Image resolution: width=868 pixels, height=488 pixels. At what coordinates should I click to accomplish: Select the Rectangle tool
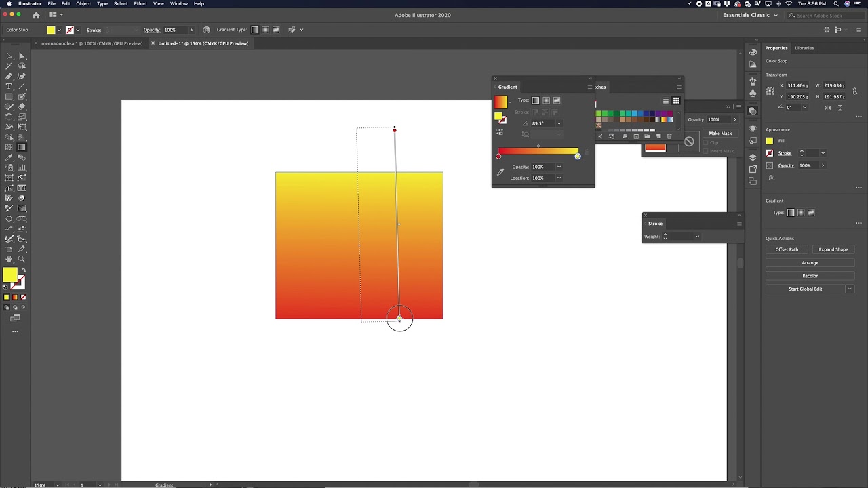pyautogui.click(x=9, y=97)
